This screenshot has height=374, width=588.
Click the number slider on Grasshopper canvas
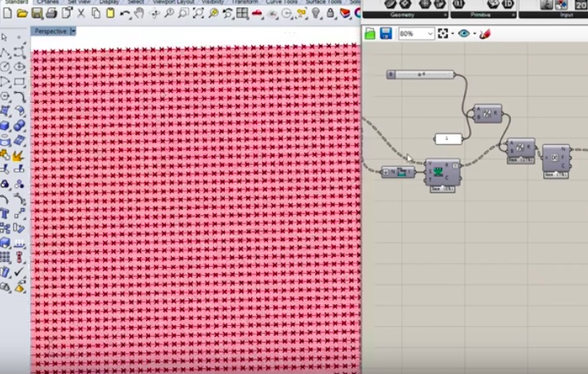pos(420,75)
